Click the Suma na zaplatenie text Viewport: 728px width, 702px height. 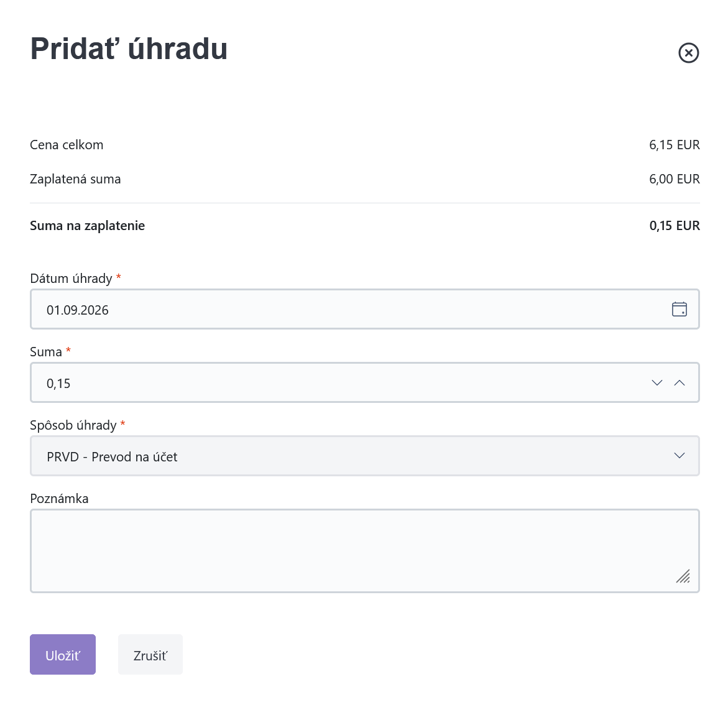point(87,226)
